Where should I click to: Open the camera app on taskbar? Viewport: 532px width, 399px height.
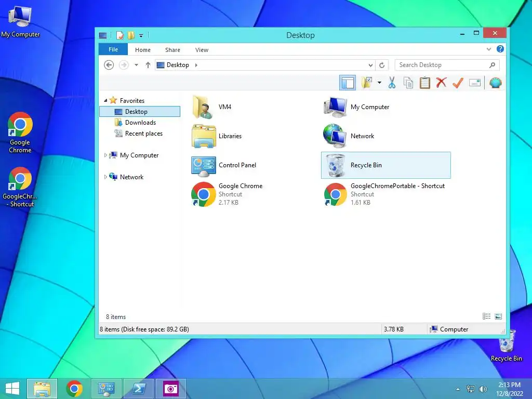point(170,389)
